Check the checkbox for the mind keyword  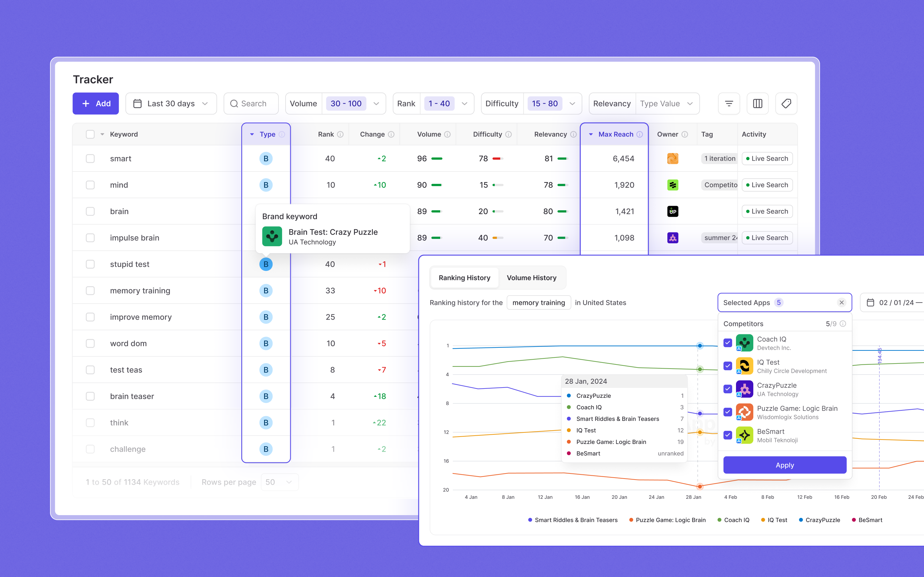[x=90, y=185]
